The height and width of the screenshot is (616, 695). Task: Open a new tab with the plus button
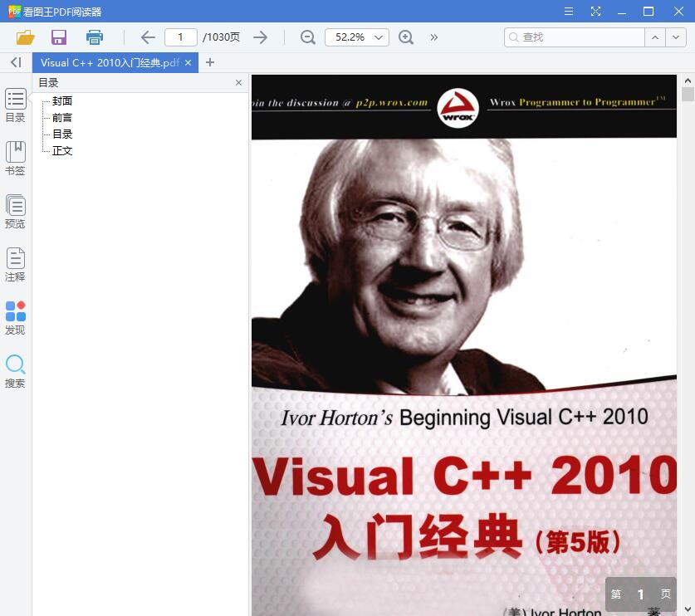pos(210,61)
